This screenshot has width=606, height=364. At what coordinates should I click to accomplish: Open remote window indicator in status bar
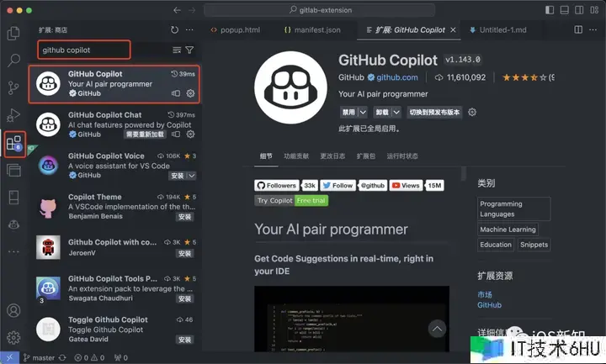tap(9, 357)
